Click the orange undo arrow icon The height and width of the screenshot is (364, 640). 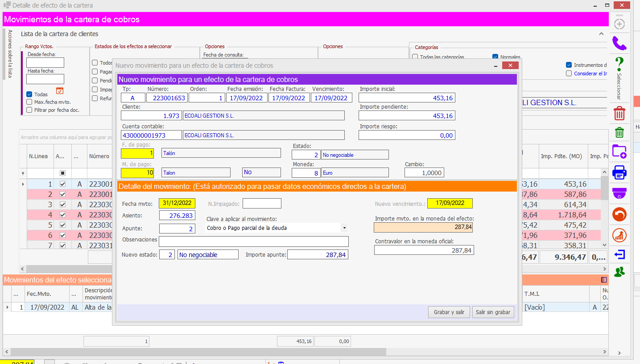click(619, 214)
